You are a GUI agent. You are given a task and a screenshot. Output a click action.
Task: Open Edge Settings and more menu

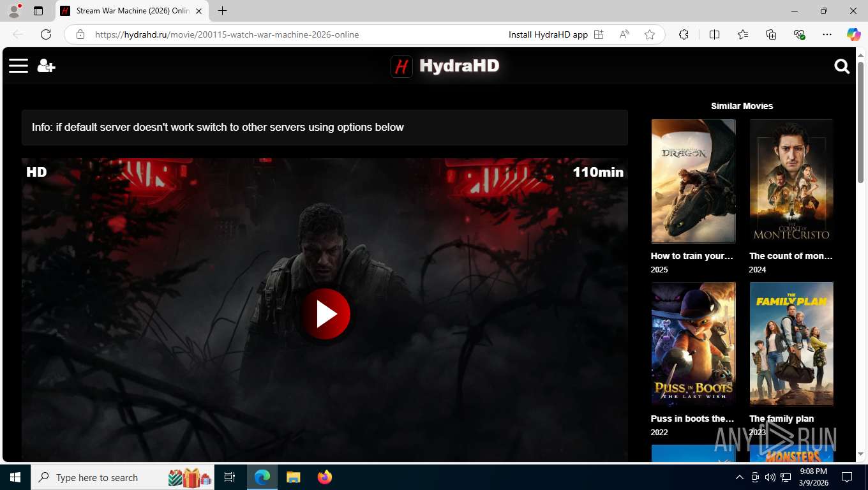(x=827, y=34)
